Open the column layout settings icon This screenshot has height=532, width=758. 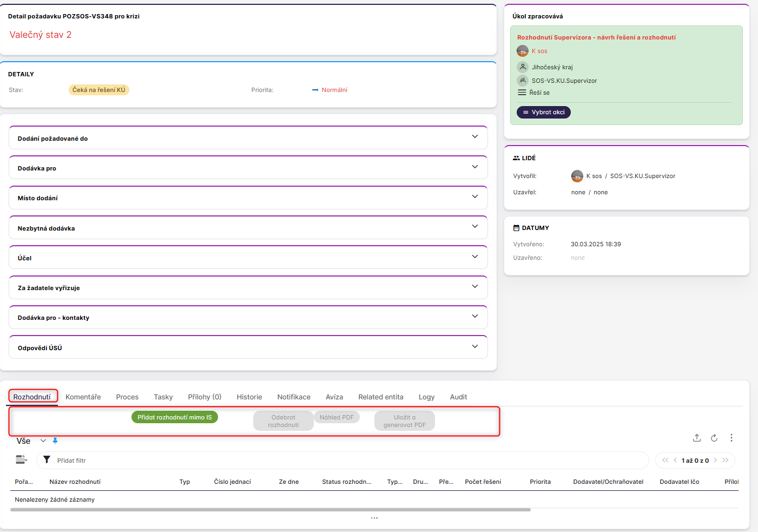[x=21, y=460]
